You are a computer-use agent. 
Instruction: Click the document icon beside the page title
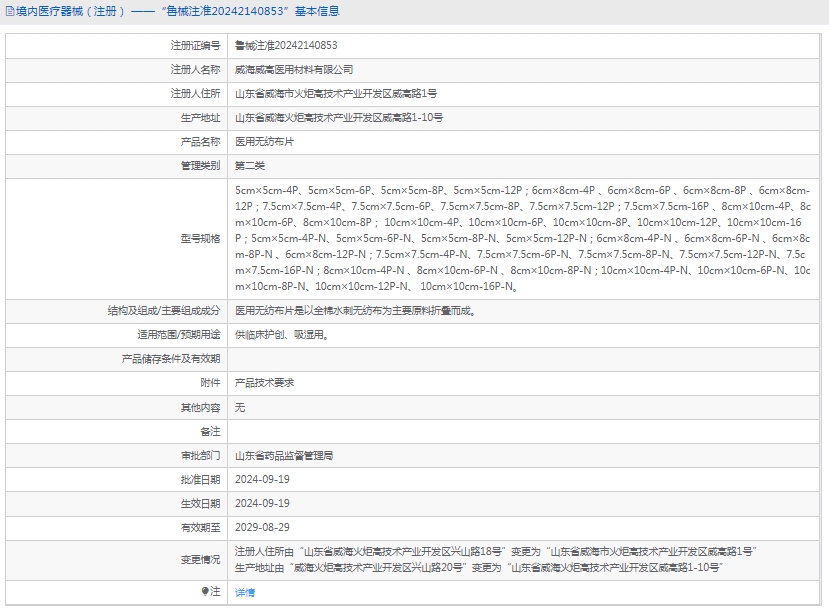coord(10,12)
